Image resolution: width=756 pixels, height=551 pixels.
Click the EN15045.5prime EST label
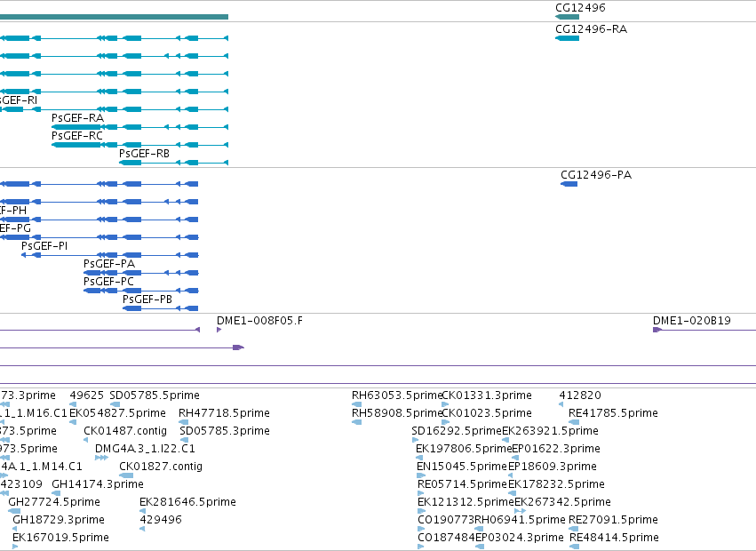(x=462, y=466)
